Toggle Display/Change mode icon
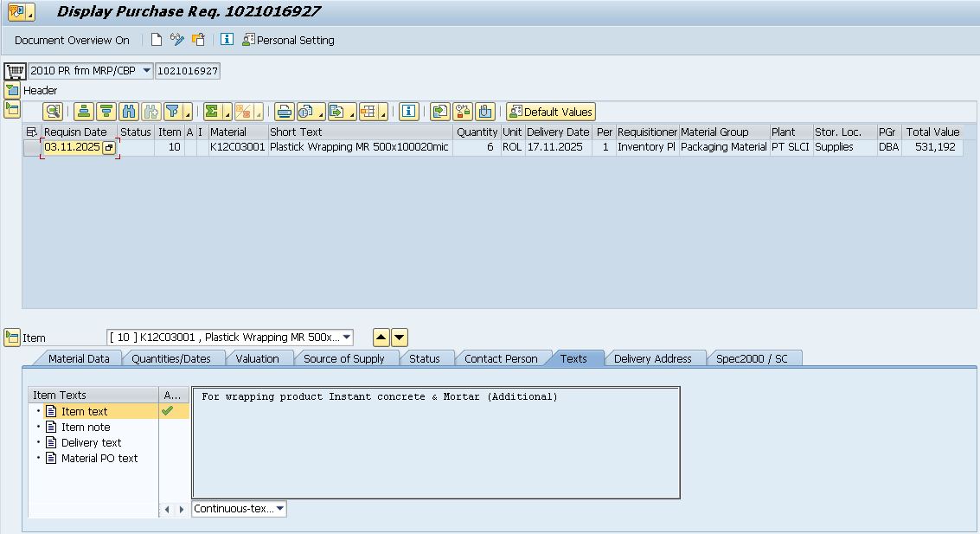Image resolution: width=980 pixels, height=534 pixels. coord(177,40)
